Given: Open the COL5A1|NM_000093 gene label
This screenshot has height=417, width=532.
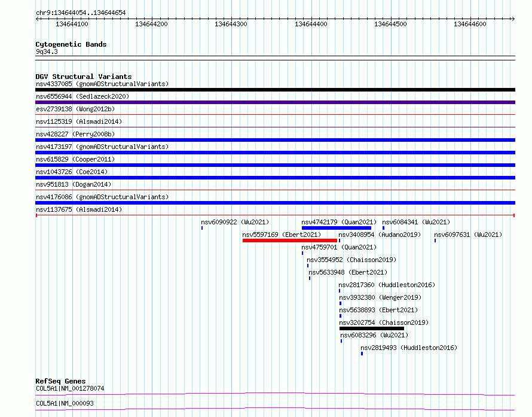Looking at the screenshot, I should click(65, 403).
